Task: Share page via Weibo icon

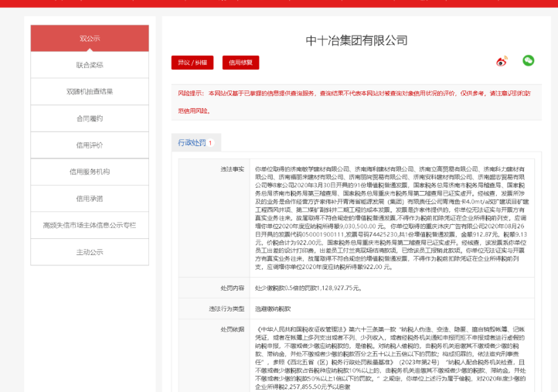Action: pyautogui.click(x=502, y=61)
